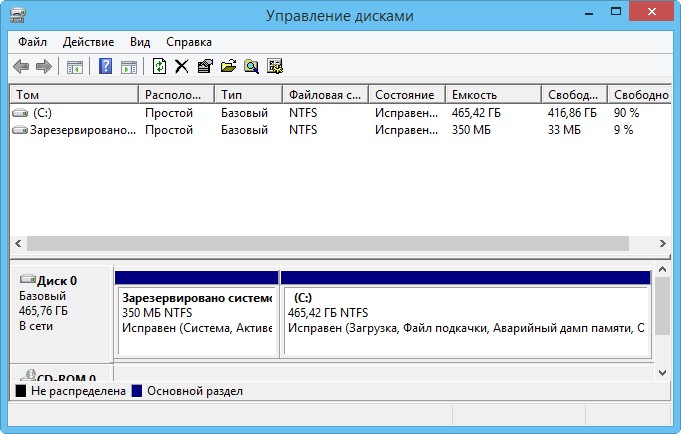Image resolution: width=681 pixels, height=434 pixels.
Task: Click the disk pane vertical scrollbar thumb
Action: 662,306
